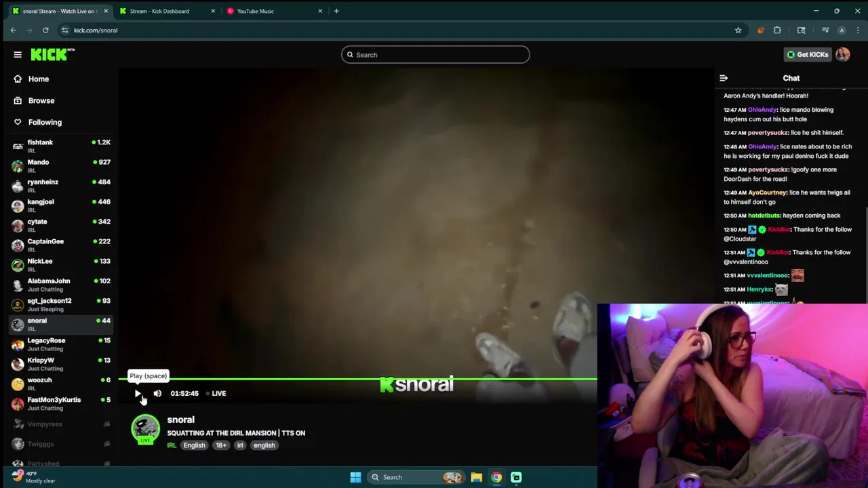The width and height of the screenshot is (868, 488).
Task: Open fishtank channel in sidebar
Action: (61, 146)
